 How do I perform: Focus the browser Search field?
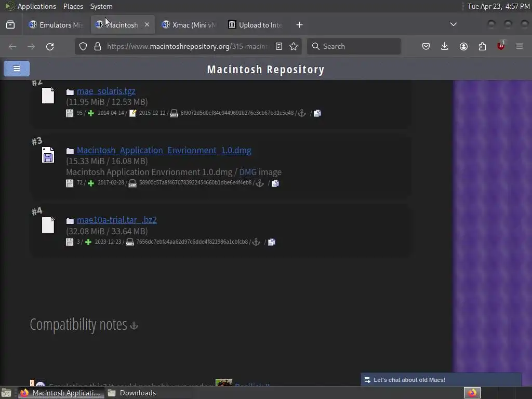[x=354, y=46]
